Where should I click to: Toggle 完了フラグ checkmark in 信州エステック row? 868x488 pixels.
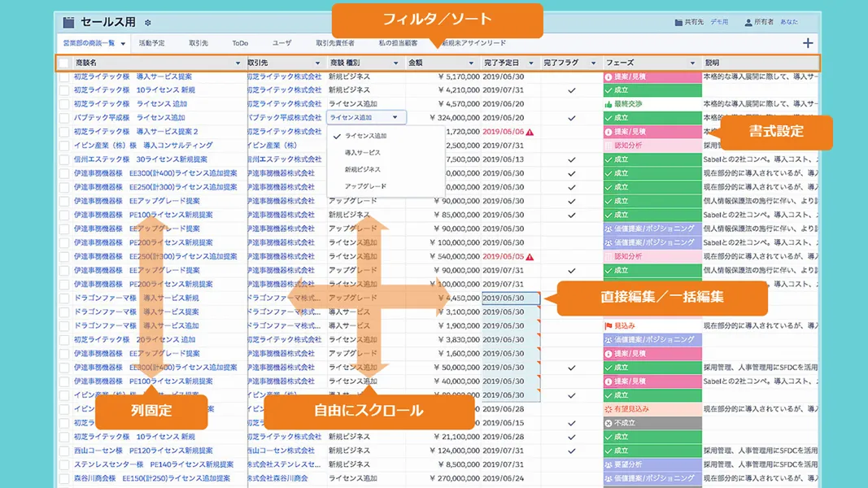(572, 159)
